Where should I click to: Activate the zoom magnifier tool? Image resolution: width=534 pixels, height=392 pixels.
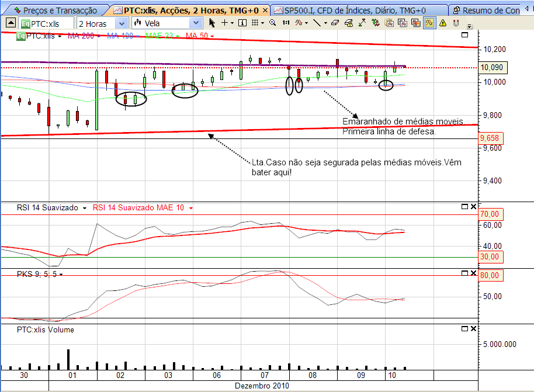(272, 23)
